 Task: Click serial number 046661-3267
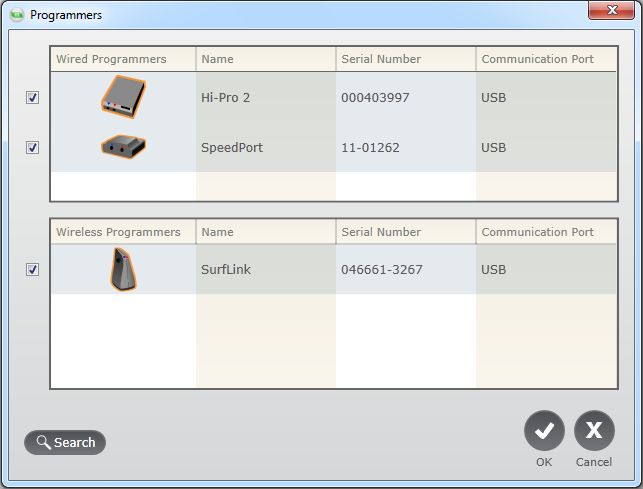click(382, 270)
